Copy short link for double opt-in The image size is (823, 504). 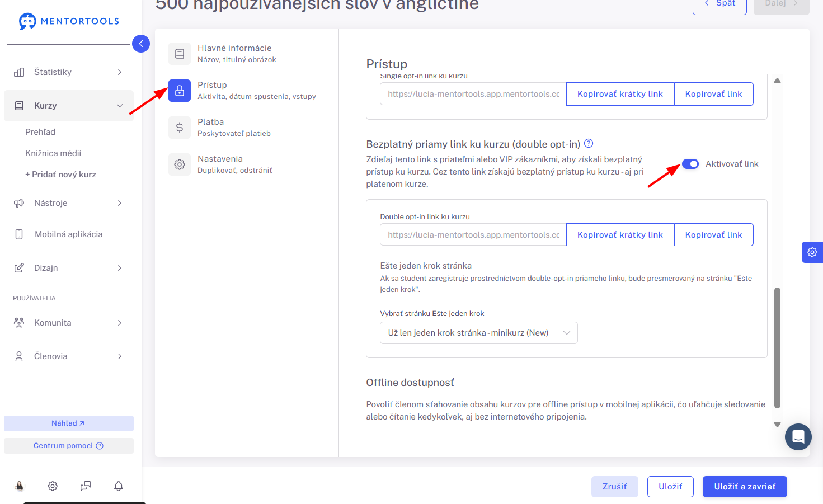click(x=620, y=235)
